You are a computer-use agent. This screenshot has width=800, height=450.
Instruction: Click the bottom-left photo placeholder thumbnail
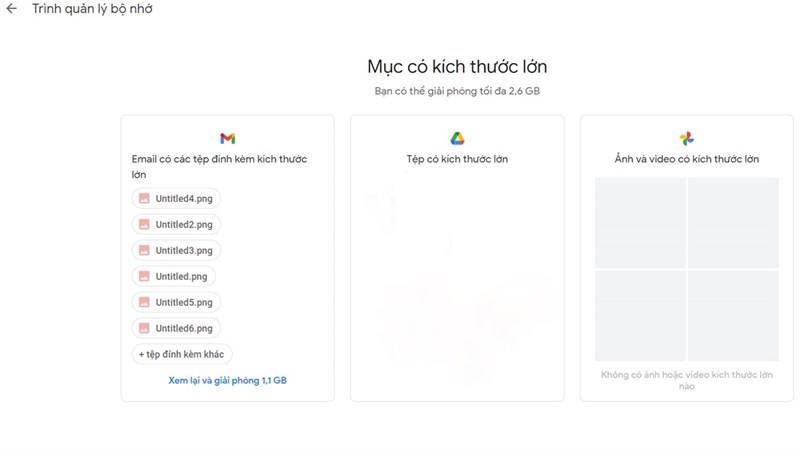pyautogui.click(x=640, y=315)
